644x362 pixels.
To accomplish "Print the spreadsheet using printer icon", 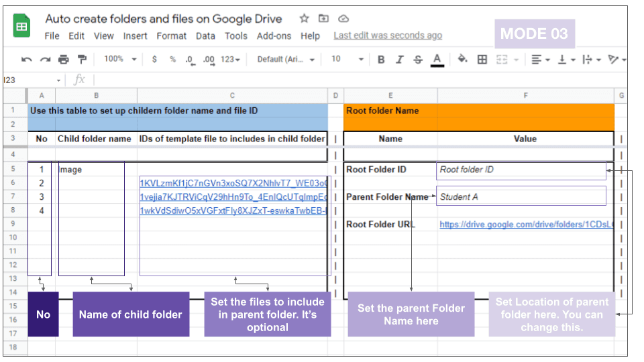I will coord(64,60).
